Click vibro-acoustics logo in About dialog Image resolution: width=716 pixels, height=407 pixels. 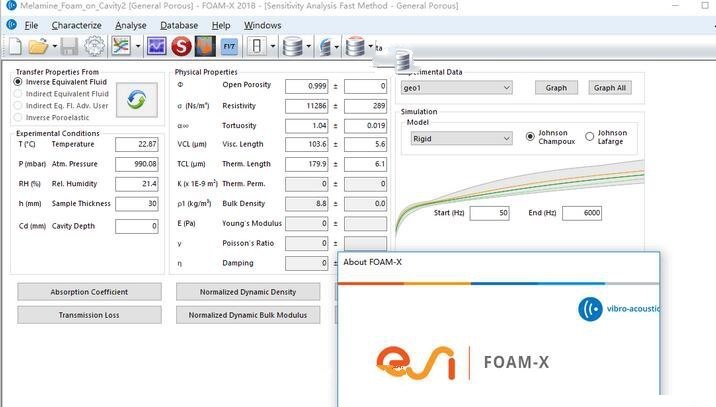point(619,309)
